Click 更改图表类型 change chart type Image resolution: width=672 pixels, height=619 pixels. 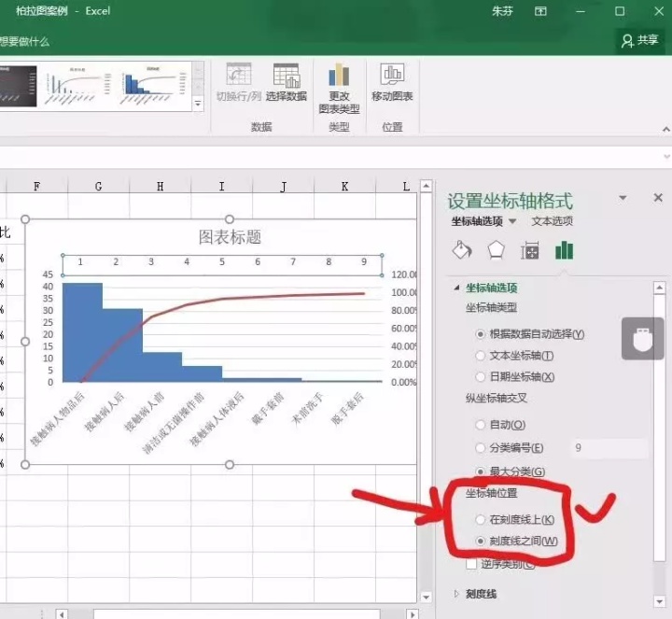pos(339,89)
